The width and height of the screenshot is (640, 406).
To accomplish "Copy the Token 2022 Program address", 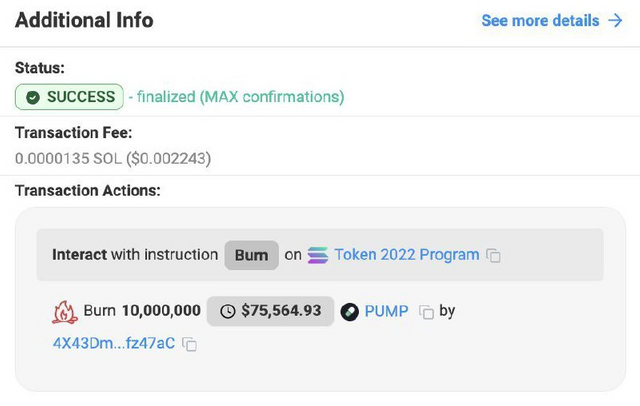I will pos(493,255).
